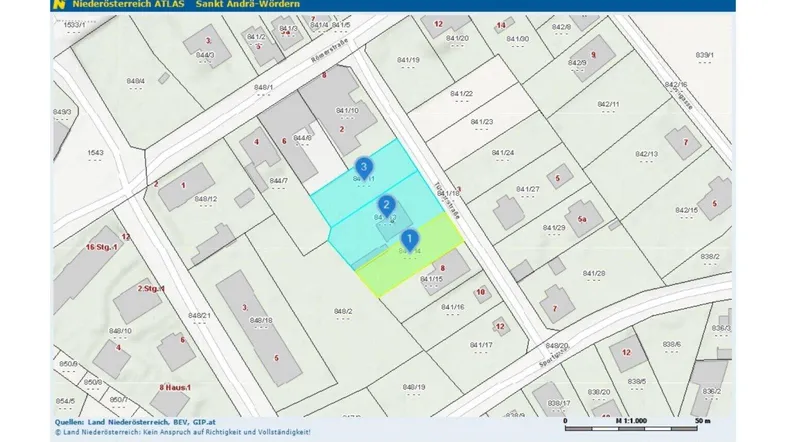The width and height of the screenshot is (786, 442).
Task: Click the '16 Stg. 1' address label
Action: point(101,247)
